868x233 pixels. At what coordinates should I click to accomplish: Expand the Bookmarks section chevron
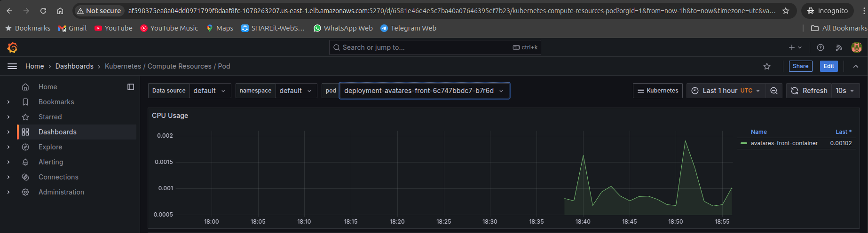[8, 102]
